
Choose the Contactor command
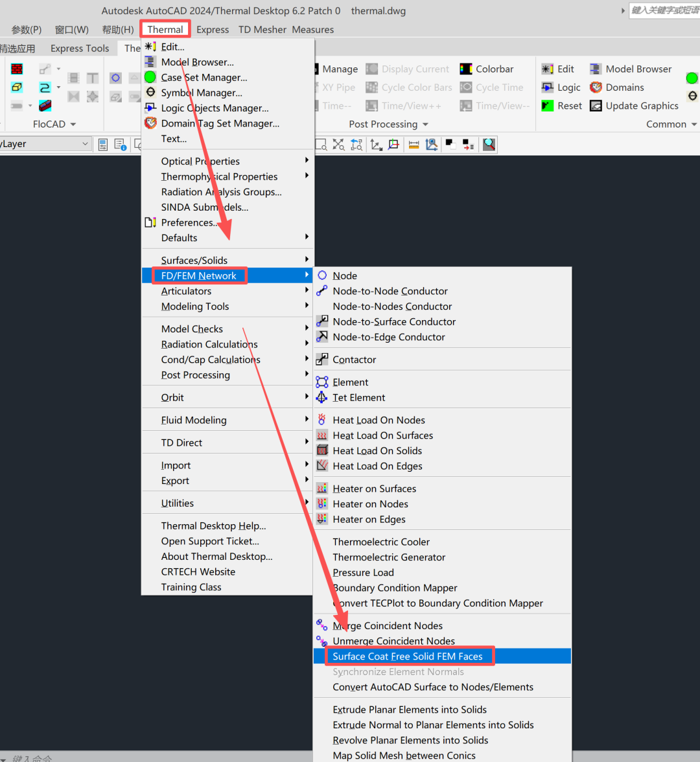pos(354,360)
